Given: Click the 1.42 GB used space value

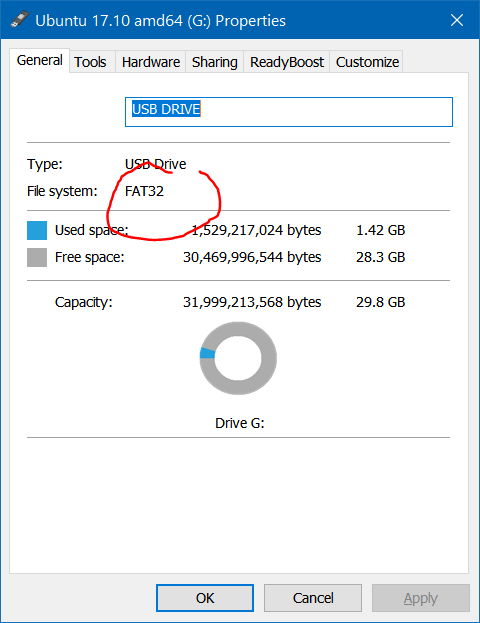Looking at the screenshot, I should 380,230.
